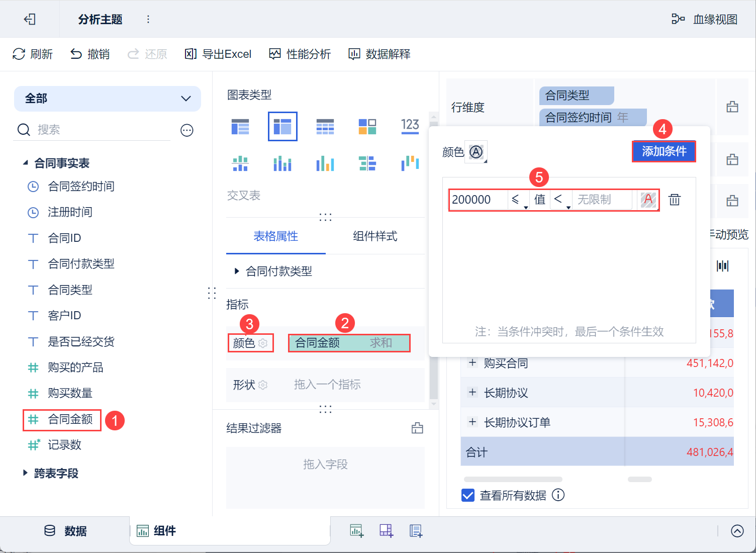Open the condition red text color swatch

[x=648, y=200]
